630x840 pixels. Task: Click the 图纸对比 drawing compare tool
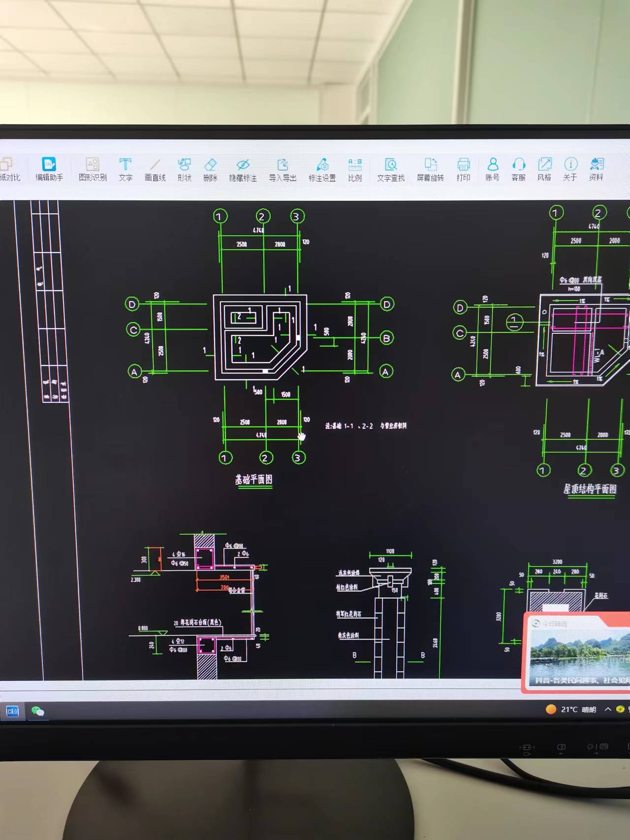point(9,169)
